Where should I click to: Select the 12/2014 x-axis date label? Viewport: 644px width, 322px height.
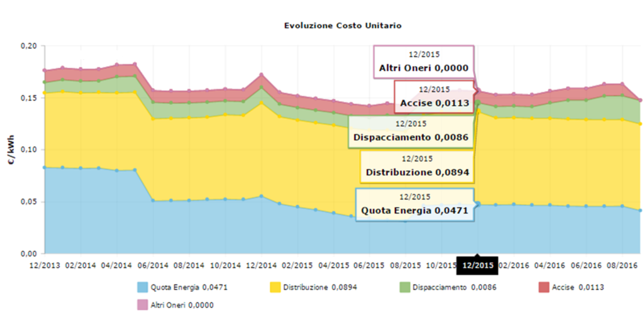pyautogui.click(x=260, y=265)
